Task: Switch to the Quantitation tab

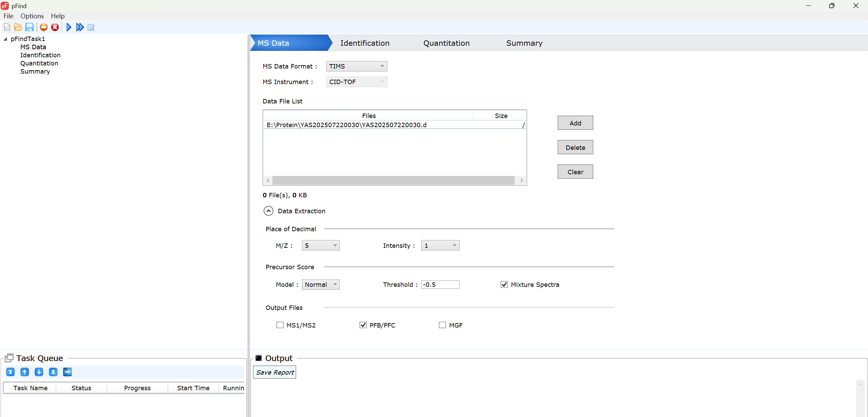Action: [446, 43]
